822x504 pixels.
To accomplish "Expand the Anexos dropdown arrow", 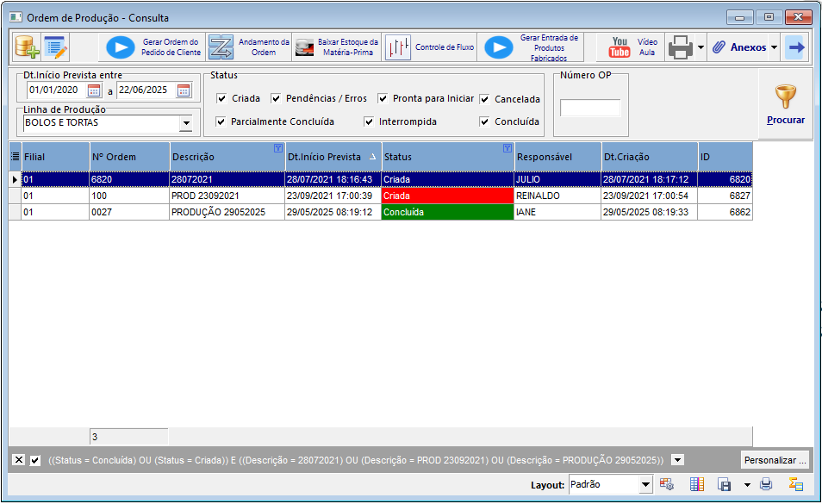I will (x=774, y=47).
